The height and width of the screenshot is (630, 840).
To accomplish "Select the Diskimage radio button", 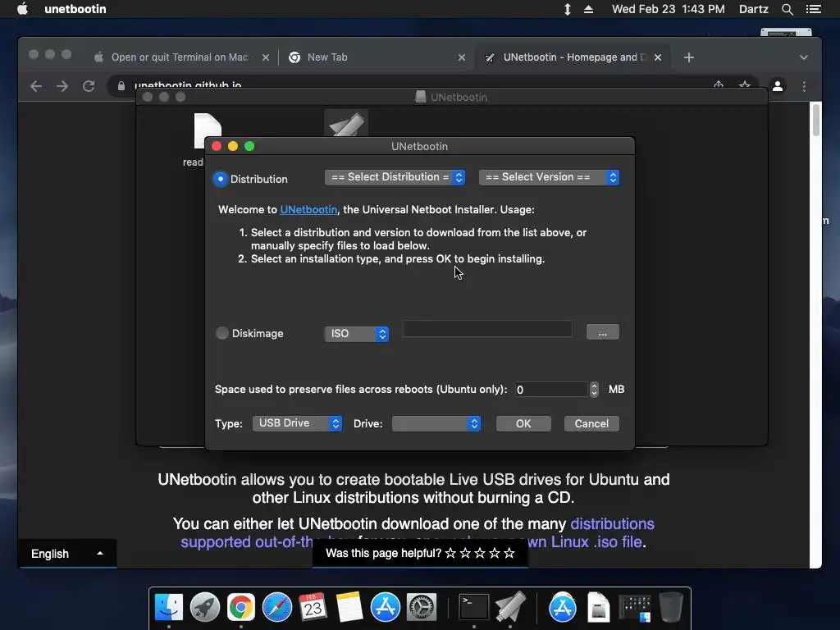I will tap(221, 333).
